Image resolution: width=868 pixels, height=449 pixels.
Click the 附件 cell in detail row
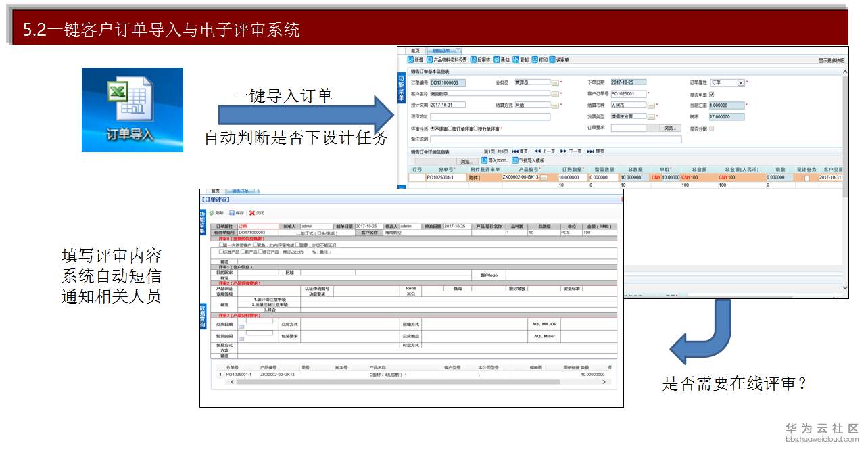point(483,177)
